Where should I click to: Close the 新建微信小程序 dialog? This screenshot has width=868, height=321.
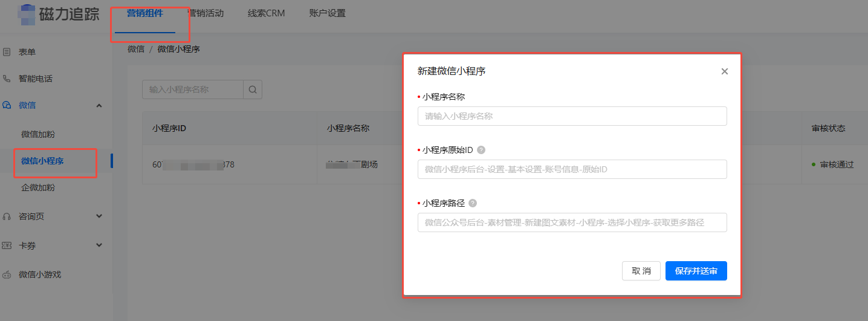(x=725, y=71)
